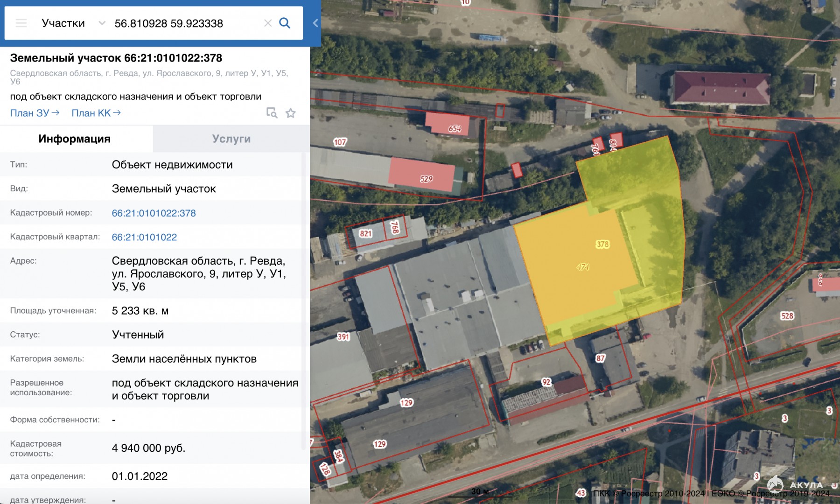Open the hamburger menu in search bar

21,23
